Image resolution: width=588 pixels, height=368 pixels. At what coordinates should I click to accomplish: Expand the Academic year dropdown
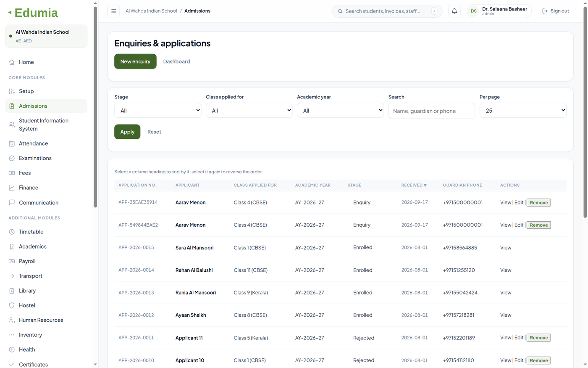pos(340,110)
